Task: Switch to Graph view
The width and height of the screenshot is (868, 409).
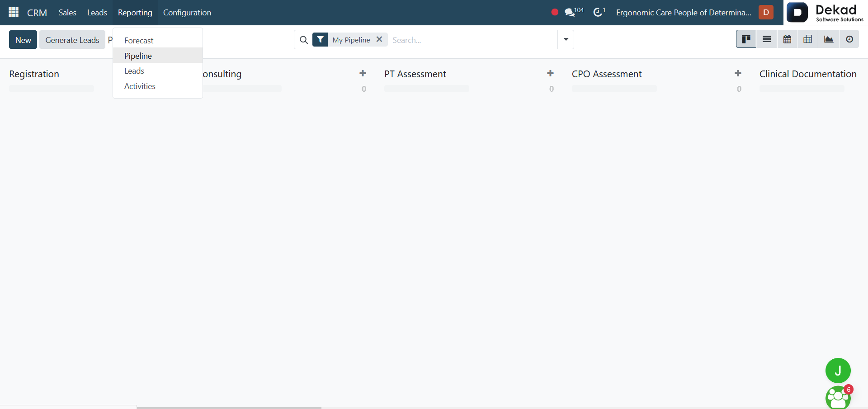Action: [x=829, y=39]
